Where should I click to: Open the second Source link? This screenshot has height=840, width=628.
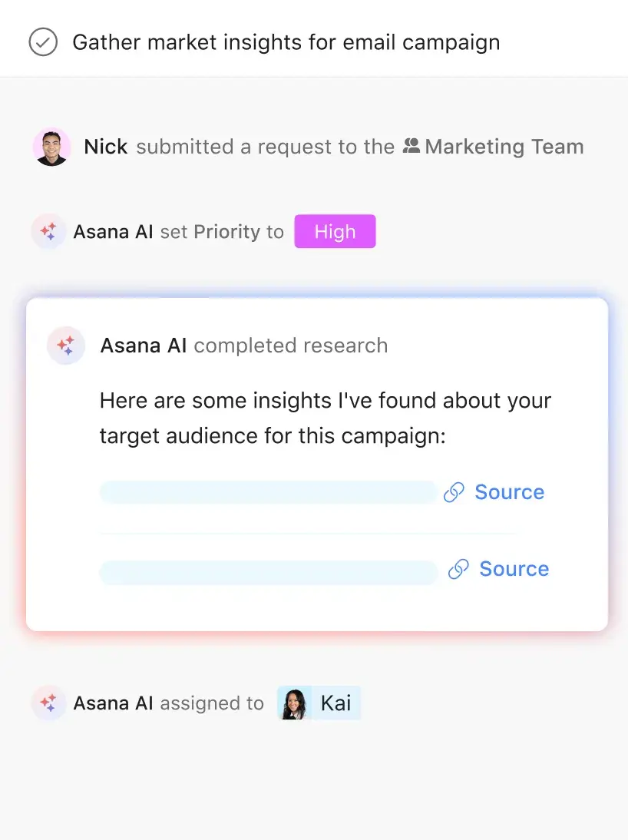click(514, 569)
